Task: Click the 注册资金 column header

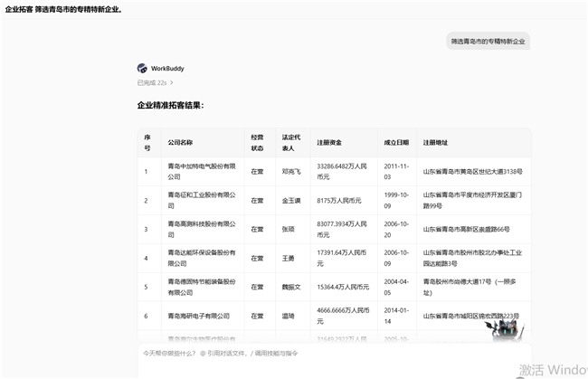Action: point(329,142)
